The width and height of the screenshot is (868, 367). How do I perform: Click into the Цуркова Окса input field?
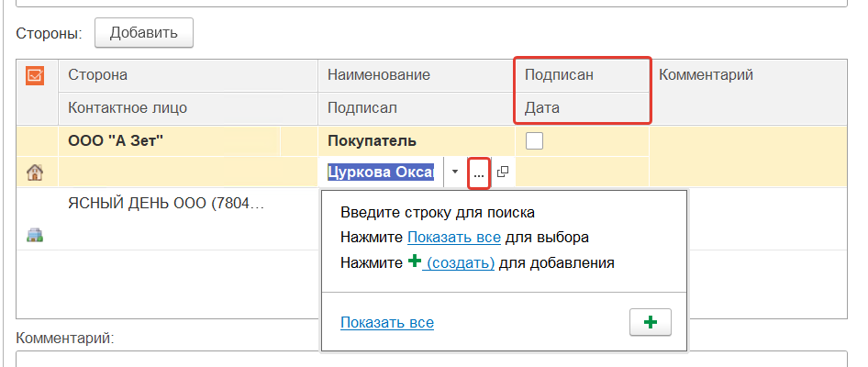385,172
